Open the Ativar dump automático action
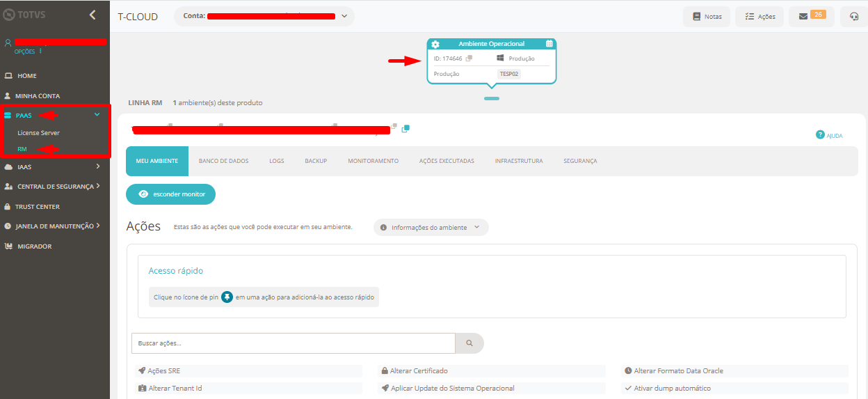Screen dimensions: 868x399 734,388
